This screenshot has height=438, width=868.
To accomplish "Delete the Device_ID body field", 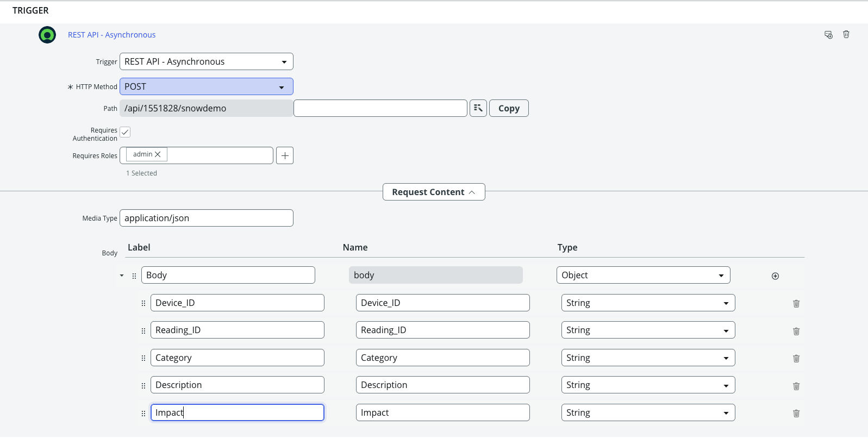I will (x=796, y=304).
